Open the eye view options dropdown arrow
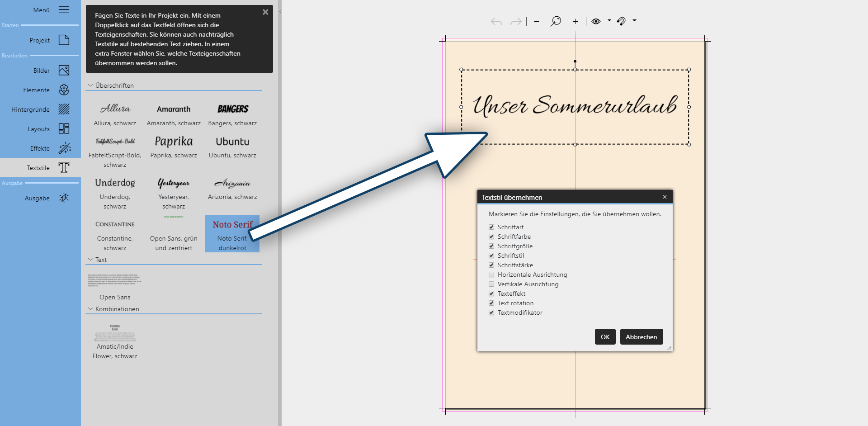868x426 pixels. (609, 21)
